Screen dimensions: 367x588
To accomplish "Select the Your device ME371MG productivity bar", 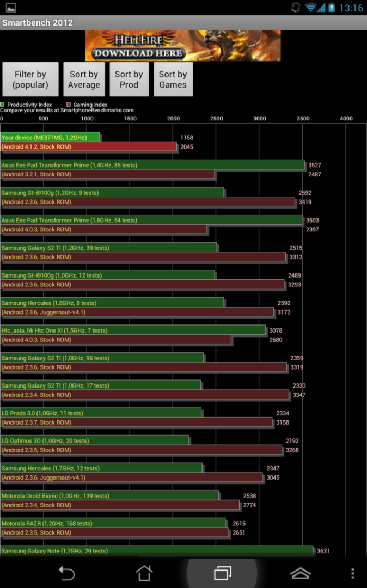I will coord(50,137).
